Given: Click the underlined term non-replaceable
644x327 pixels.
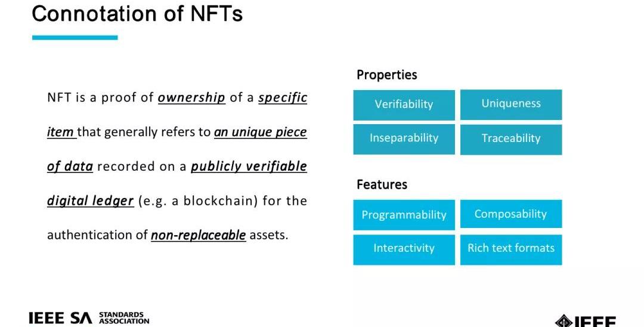Looking at the screenshot, I should 199,235.
